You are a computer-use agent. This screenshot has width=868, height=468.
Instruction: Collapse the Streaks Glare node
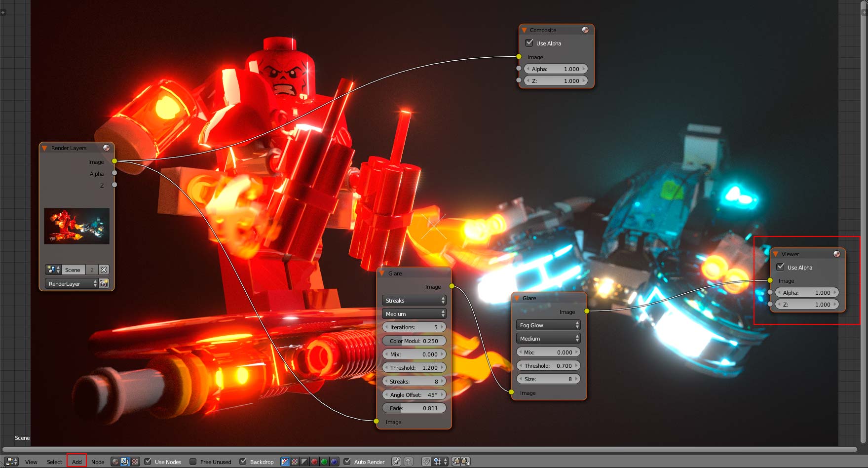tap(381, 273)
